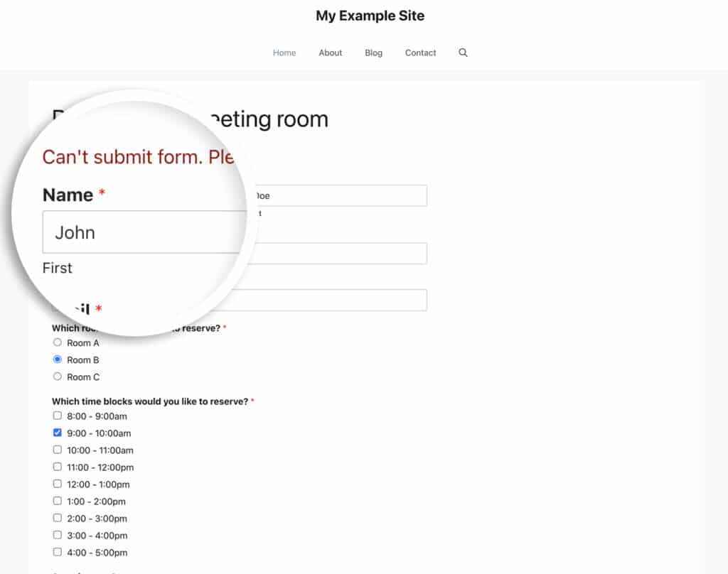
Task: Open the Contact page
Action: (420, 52)
